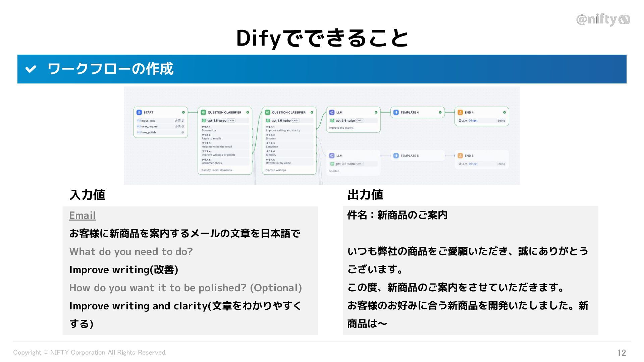Image resolution: width=644 pixels, height=362 pixels.
Task: Click the Template 4 node icon
Action: pos(396,112)
